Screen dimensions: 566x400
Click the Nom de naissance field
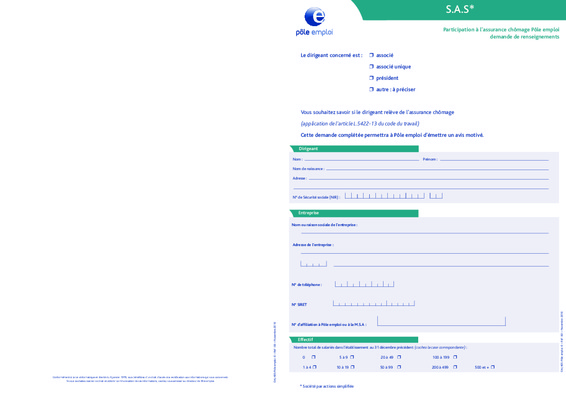click(x=437, y=168)
